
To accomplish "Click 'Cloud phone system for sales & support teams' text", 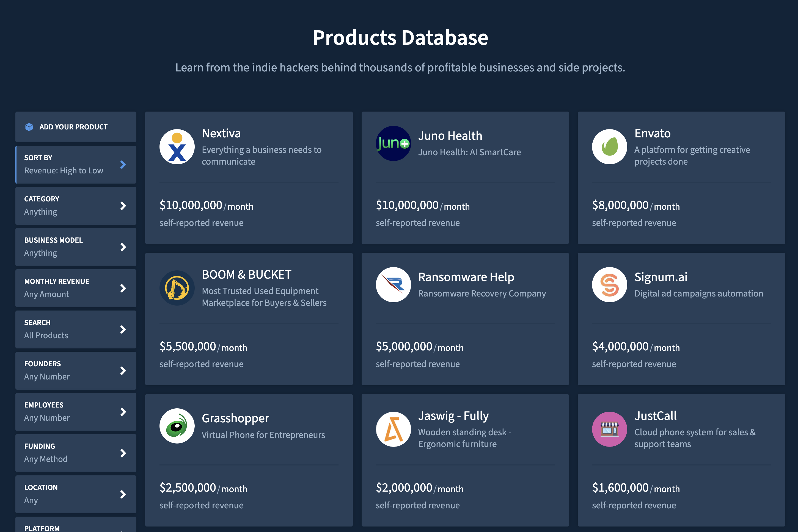I will tap(695, 438).
